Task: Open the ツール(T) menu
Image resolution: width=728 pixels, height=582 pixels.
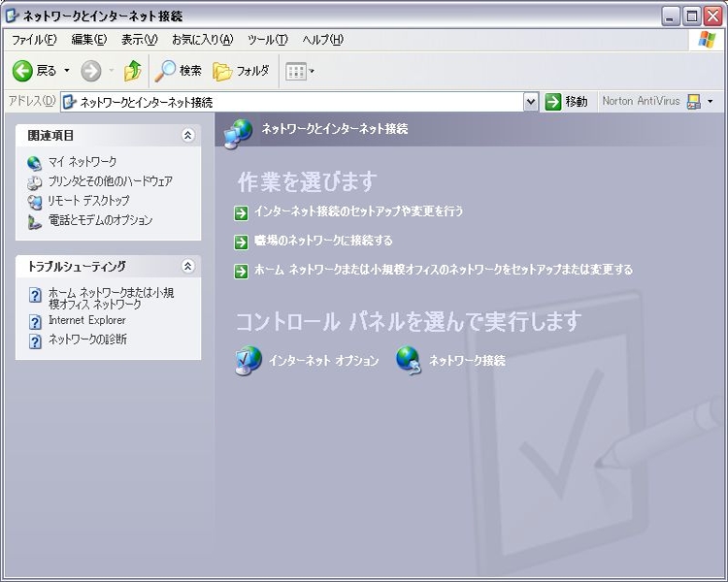Action: click(x=268, y=40)
